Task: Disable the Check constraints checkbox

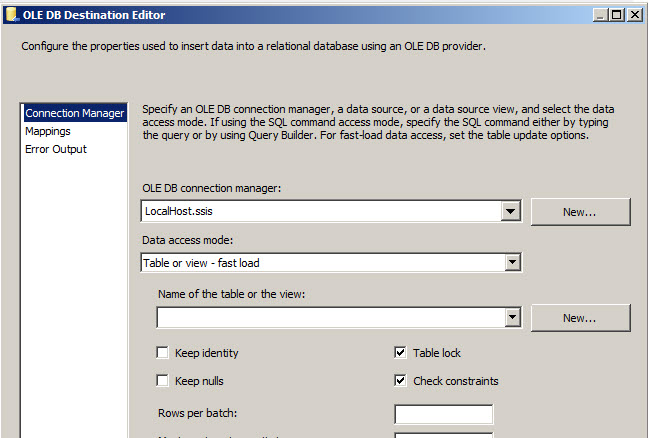Action: 400,381
